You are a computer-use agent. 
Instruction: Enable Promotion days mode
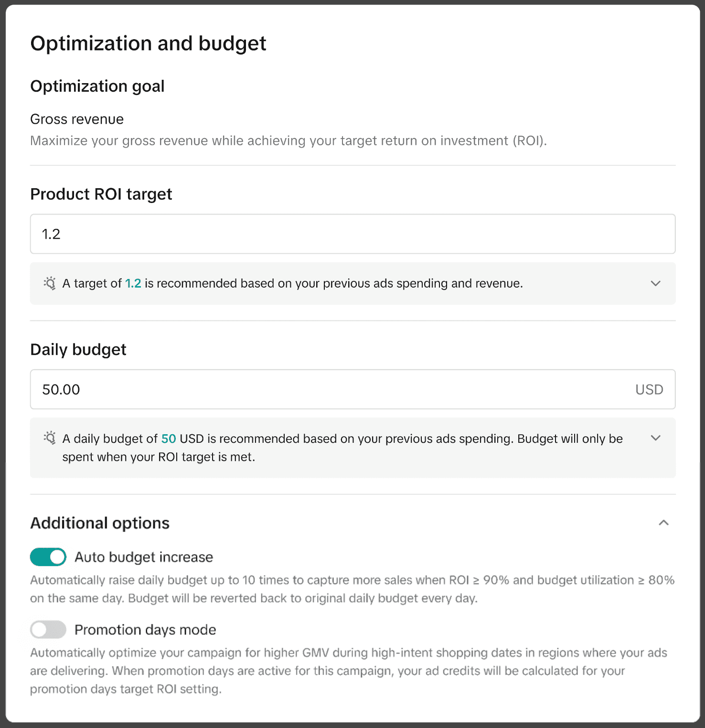pos(48,630)
